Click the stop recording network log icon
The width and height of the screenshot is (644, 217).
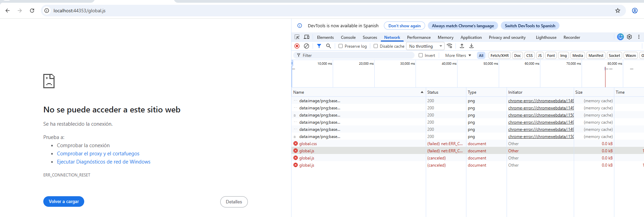297,46
